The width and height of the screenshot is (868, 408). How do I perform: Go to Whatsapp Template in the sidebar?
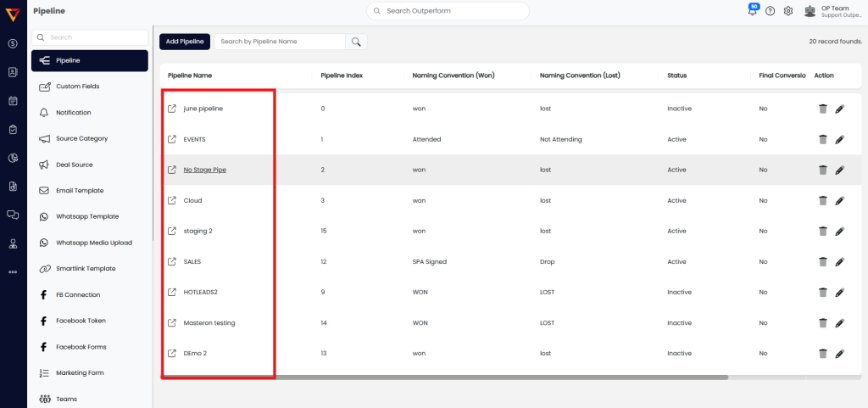click(86, 216)
